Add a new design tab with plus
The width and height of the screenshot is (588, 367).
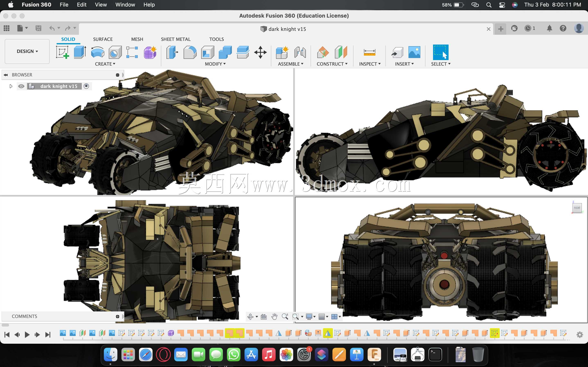501,29
